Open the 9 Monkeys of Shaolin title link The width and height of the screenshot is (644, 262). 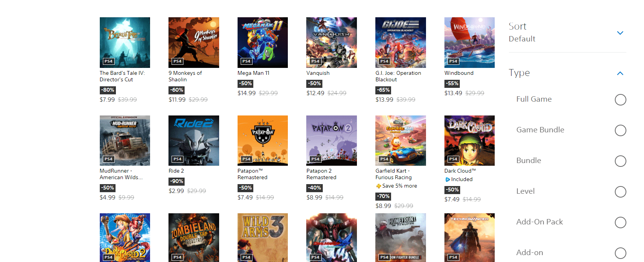[x=185, y=76]
